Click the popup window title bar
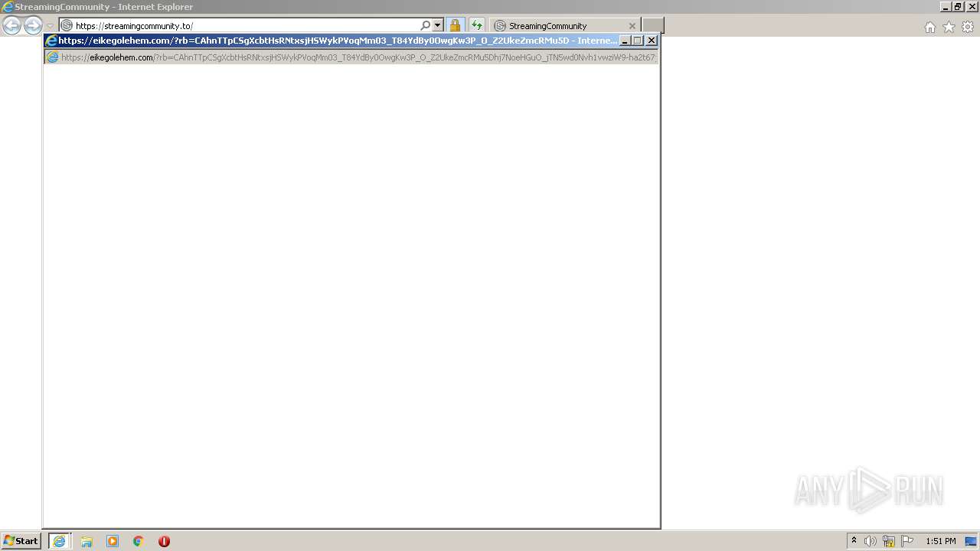The image size is (980, 551). (337, 41)
